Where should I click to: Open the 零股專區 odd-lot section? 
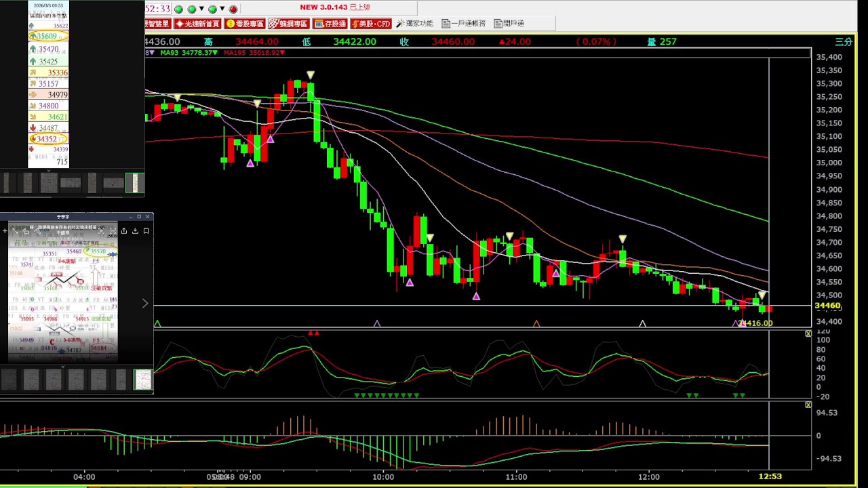pos(245,24)
